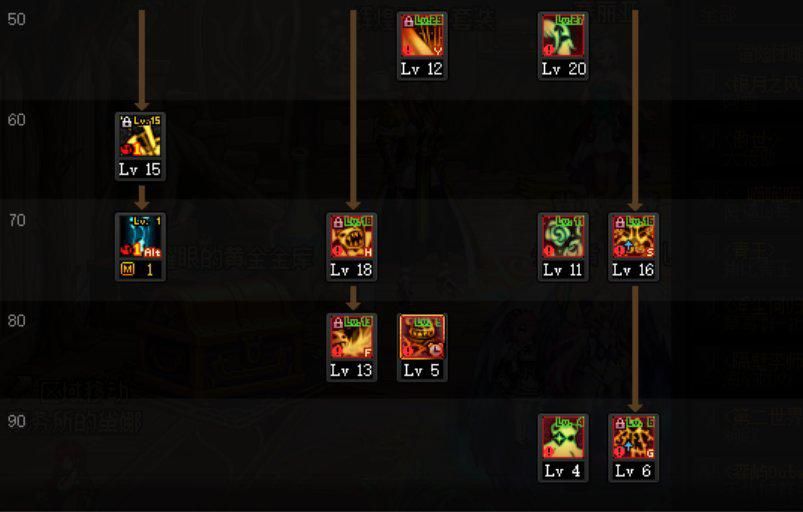The image size is (803, 512).
Task: Click the level 60 tier label
Action: pyautogui.click(x=16, y=120)
